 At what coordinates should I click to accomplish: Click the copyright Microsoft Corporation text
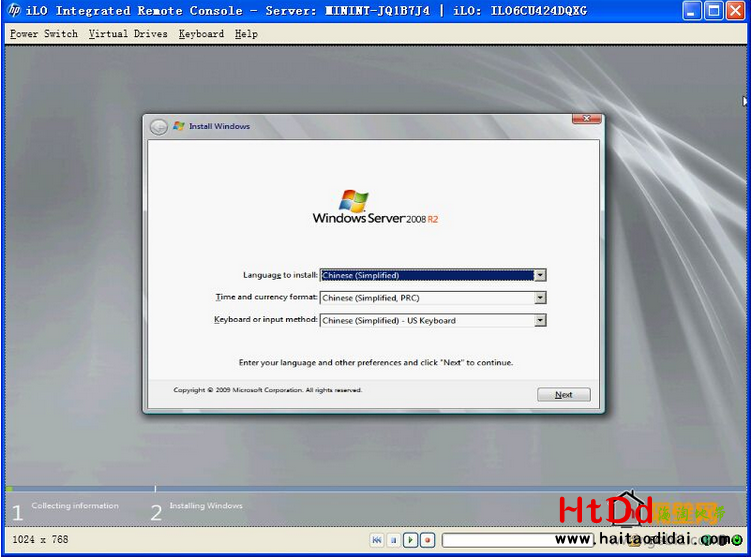[x=268, y=390]
